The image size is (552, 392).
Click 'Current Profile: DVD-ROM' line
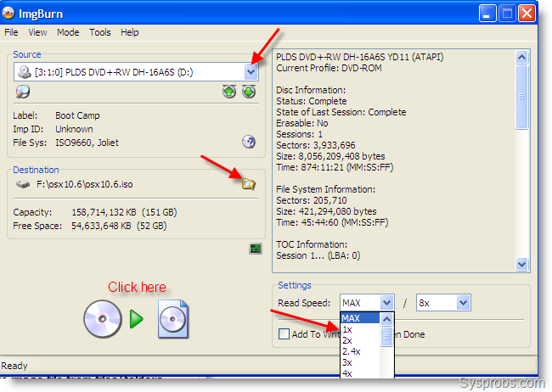[x=329, y=68]
